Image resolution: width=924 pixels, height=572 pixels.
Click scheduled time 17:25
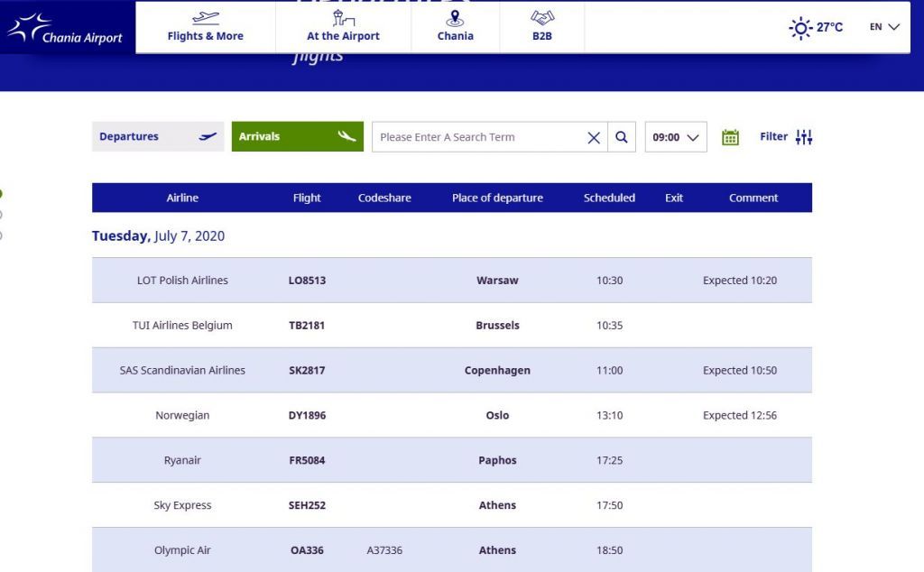tap(609, 460)
